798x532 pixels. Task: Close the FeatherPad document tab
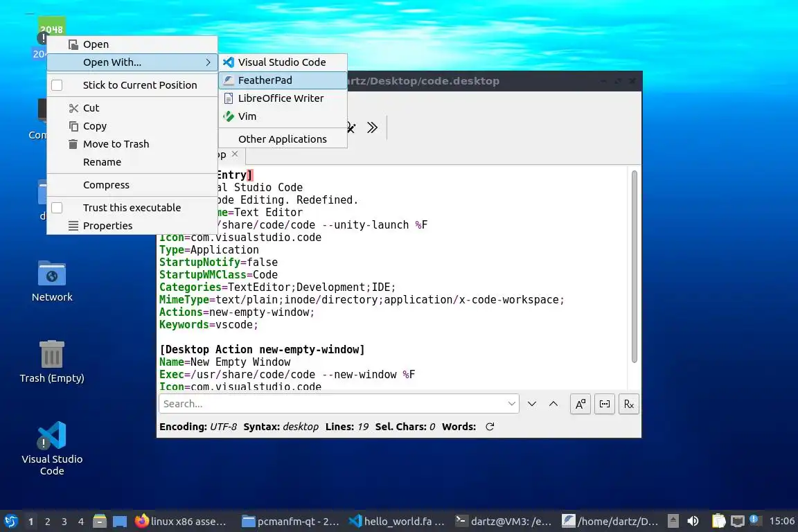235,154
